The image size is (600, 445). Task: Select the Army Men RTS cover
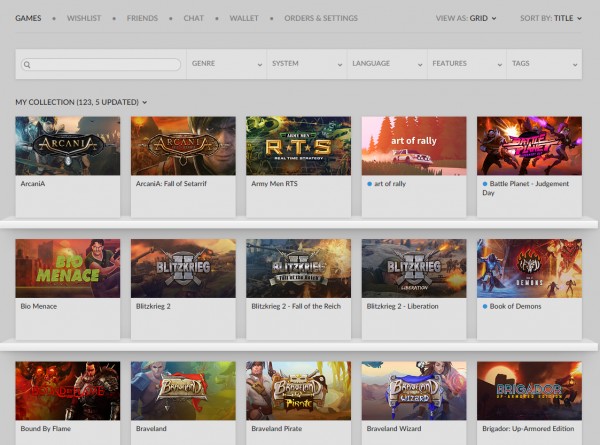click(x=298, y=146)
